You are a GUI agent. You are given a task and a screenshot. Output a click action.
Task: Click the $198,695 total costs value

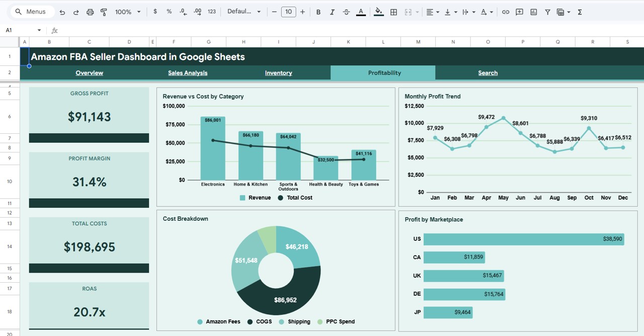pos(89,247)
